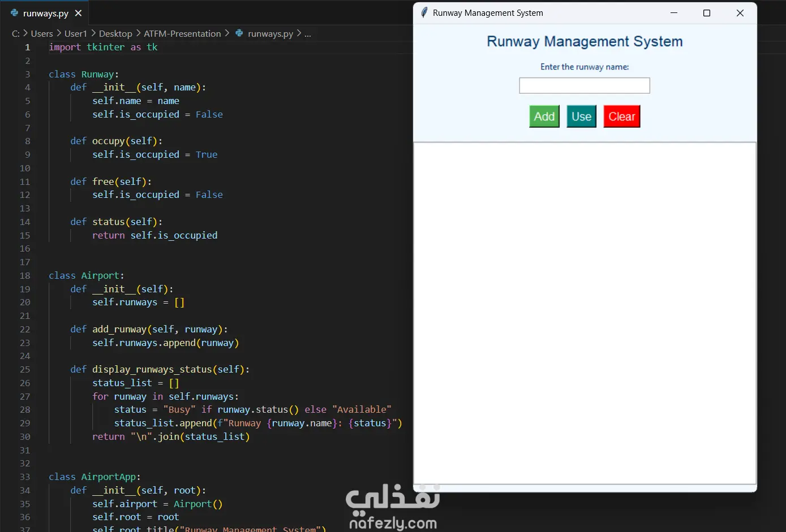The width and height of the screenshot is (786, 532).
Task: Maximize the Runway Management System window
Action: pyautogui.click(x=707, y=13)
